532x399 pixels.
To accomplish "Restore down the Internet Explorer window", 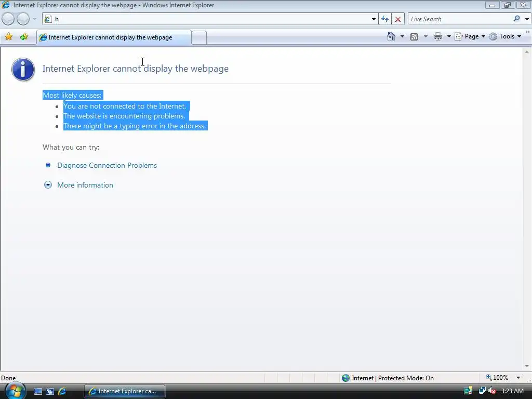I will (x=507, y=5).
